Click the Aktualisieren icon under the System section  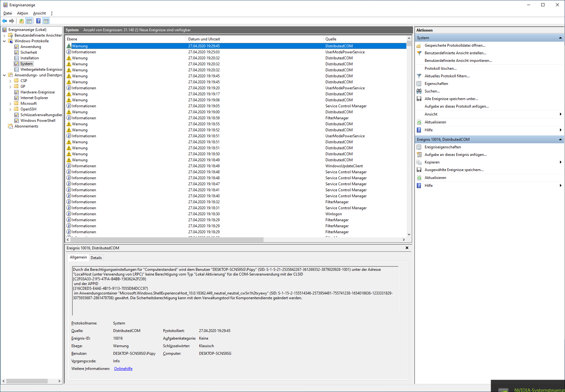click(419, 122)
